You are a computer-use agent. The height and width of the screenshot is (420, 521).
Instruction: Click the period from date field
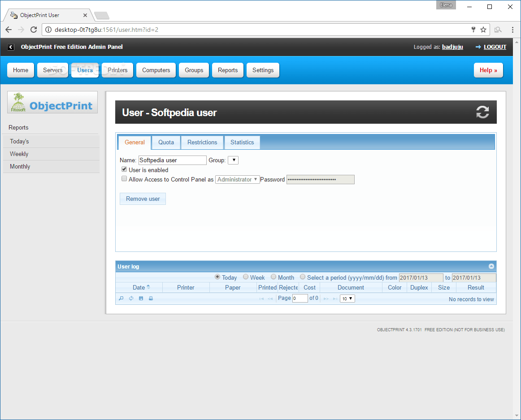(x=421, y=278)
